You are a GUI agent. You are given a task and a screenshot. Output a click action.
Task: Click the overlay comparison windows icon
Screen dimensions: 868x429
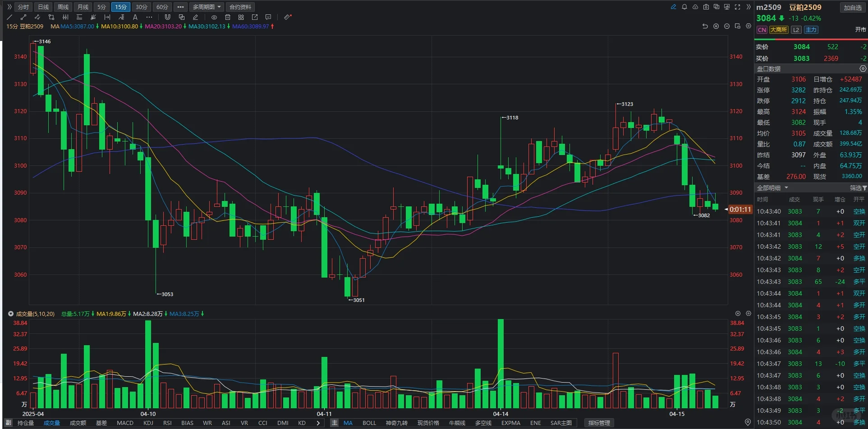pos(716,7)
